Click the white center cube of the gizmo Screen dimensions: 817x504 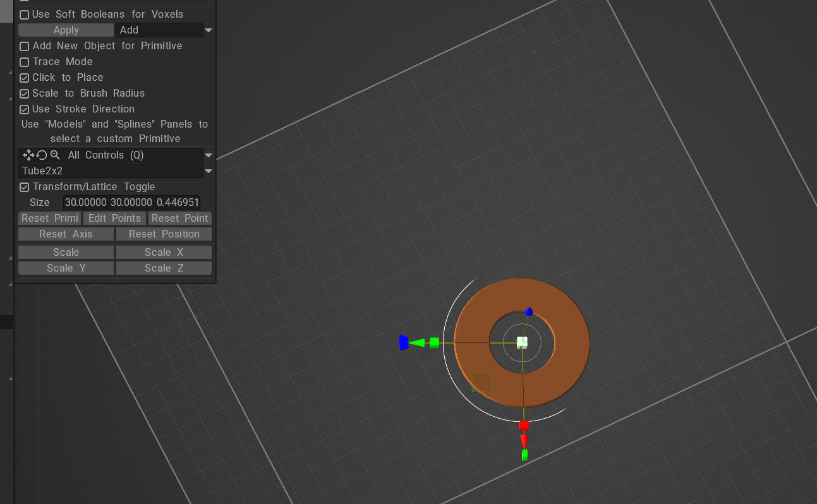pyautogui.click(x=522, y=342)
